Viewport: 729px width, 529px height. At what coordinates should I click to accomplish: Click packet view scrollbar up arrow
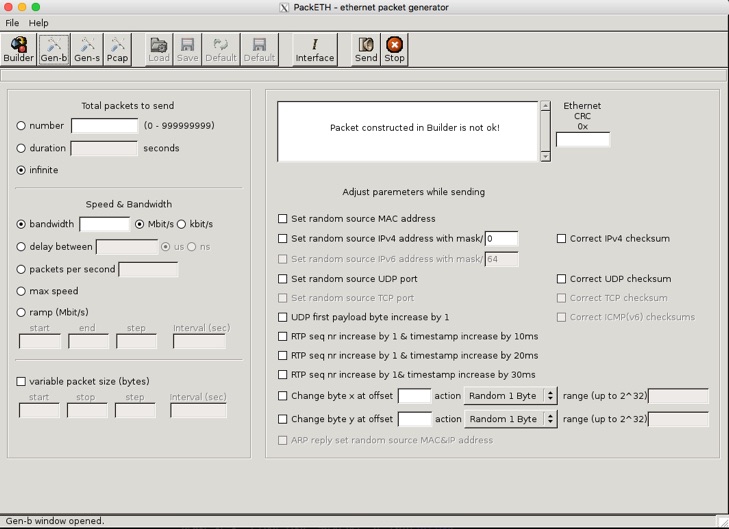[545, 106]
